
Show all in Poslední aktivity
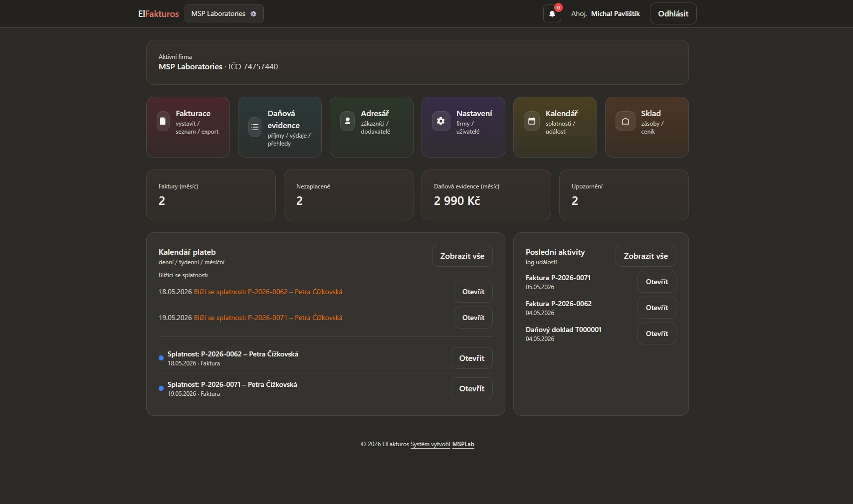coord(645,256)
